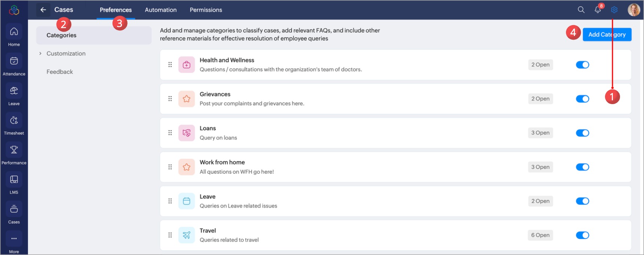Click the settings gear icon
The height and width of the screenshot is (255, 644).
[x=614, y=10]
